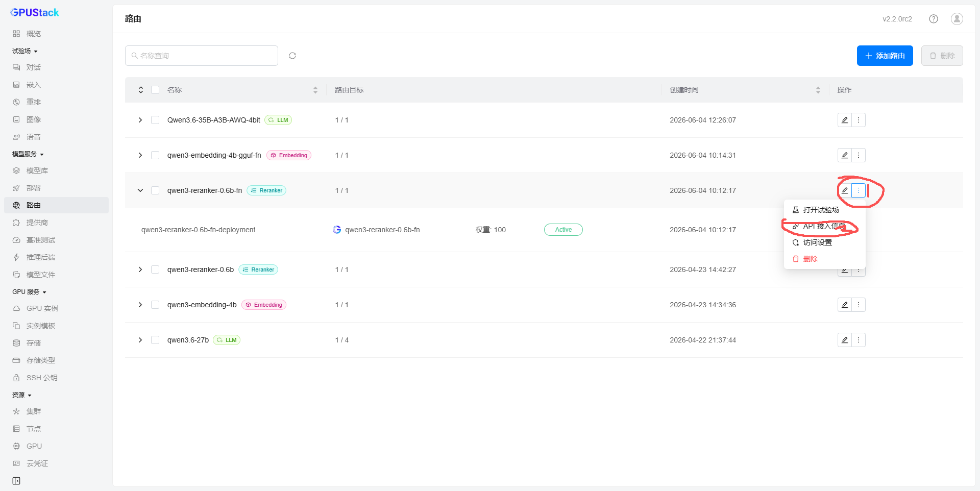This screenshot has height=491, width=980.
Task: Expand the qwen3-embedding-4b row
Action: click(140, 305)
